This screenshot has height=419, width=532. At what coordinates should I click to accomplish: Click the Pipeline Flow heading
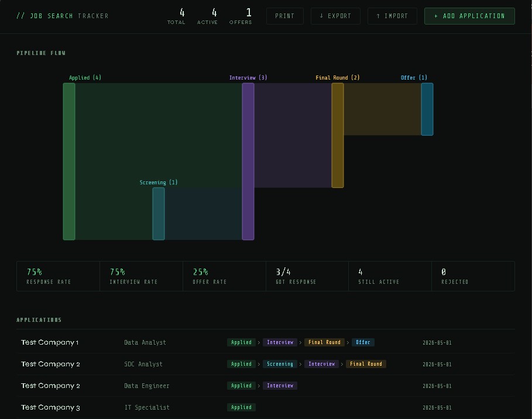tap(41, 53)
